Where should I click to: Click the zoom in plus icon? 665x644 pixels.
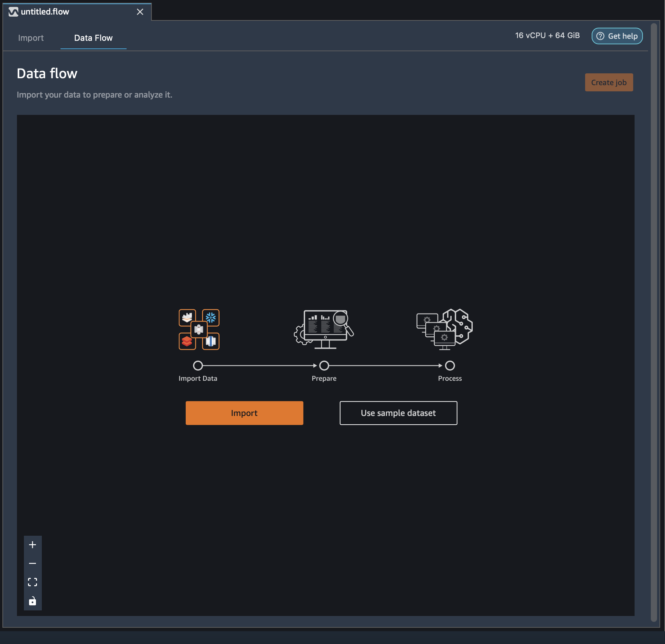[x=33, y=545]
